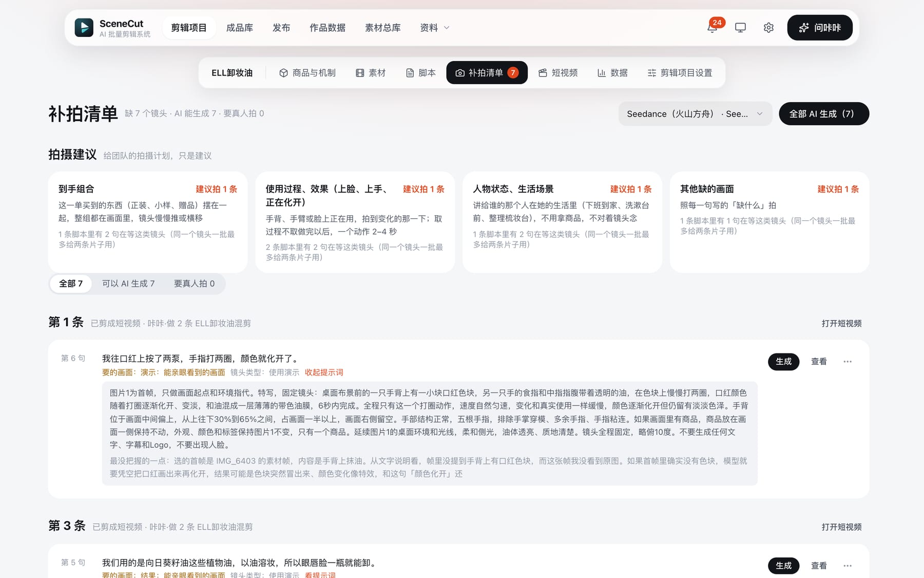Click the SceneCut logo icon
The image size is (924, 578).
coord(84,28)
